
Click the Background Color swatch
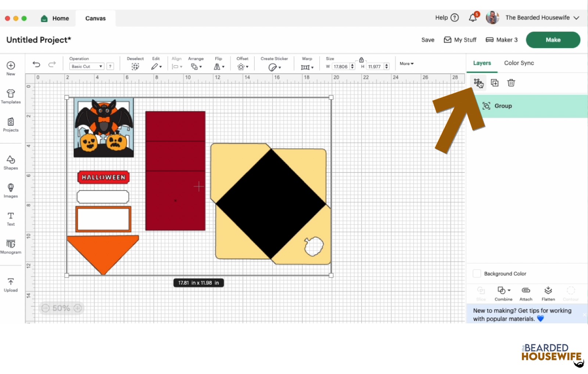tap(477, 274)
